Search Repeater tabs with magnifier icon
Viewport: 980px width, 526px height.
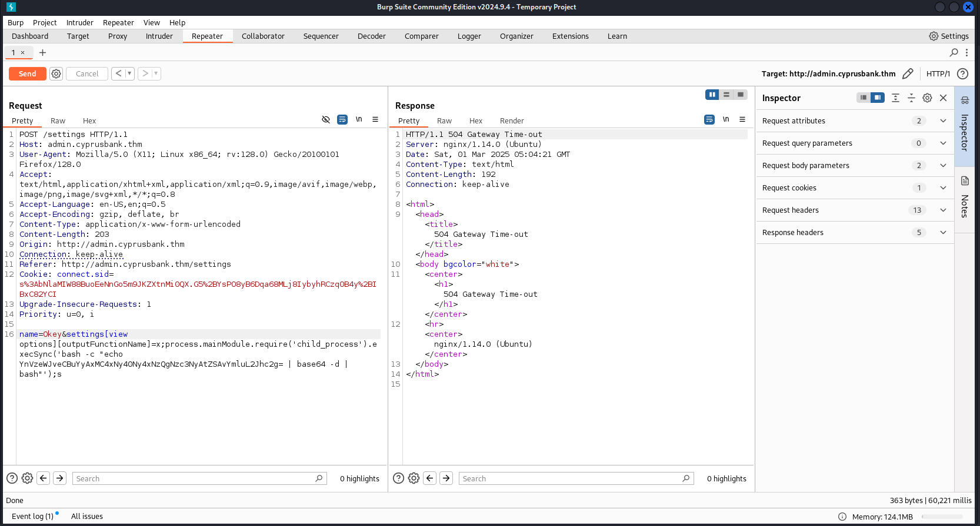954,52
